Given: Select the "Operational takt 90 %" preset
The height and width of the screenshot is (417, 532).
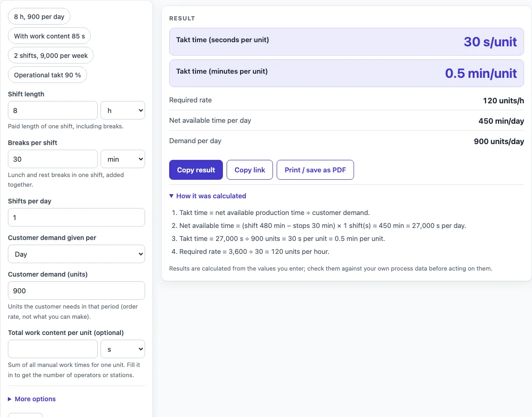Looking at the screenshot, I should pos(47,75).
